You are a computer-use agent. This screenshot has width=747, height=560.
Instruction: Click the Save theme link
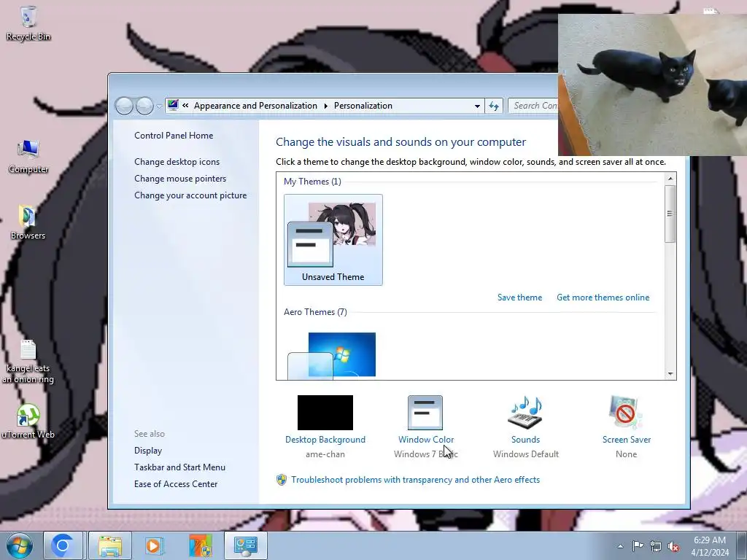(519, 297)
